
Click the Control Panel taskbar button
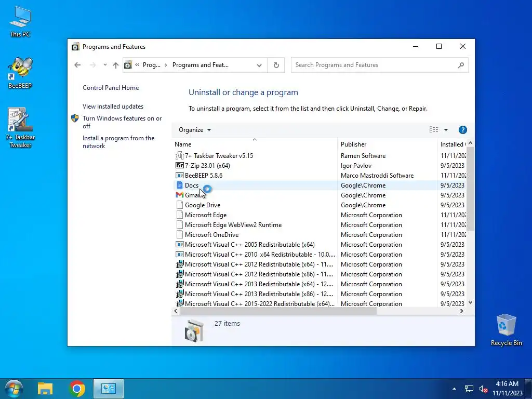109,389
